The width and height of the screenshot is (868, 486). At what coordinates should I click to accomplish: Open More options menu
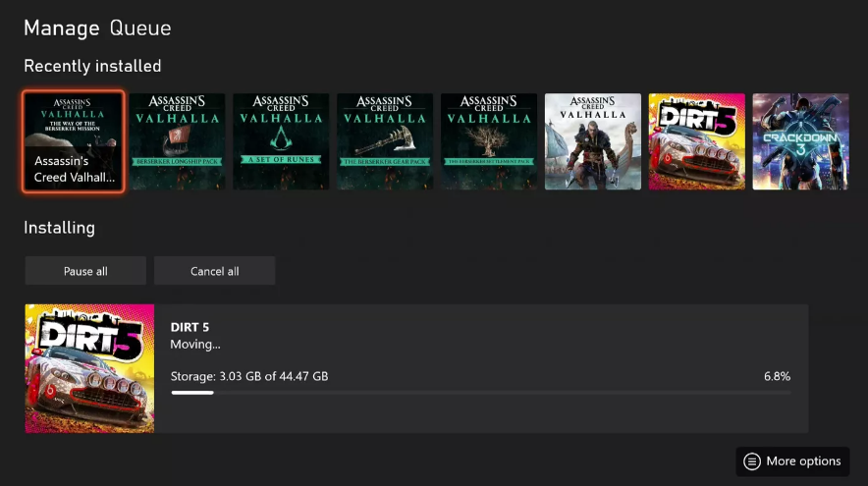tap(792, 461)
